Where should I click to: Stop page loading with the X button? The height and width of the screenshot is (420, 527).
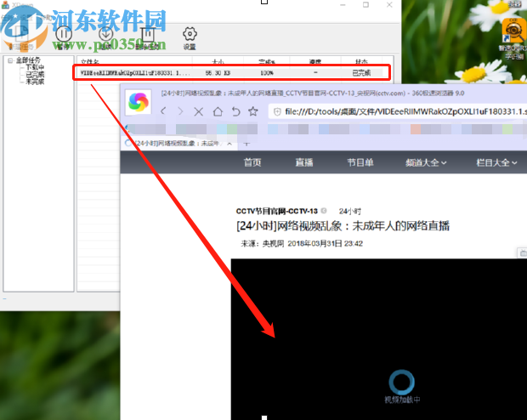coord(199,111)
